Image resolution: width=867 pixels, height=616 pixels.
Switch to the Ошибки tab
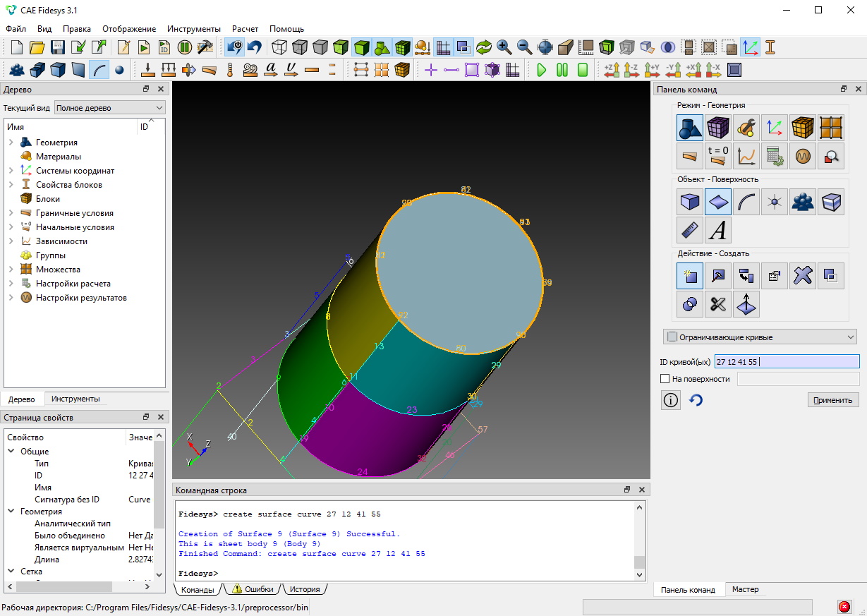(253, 589)
